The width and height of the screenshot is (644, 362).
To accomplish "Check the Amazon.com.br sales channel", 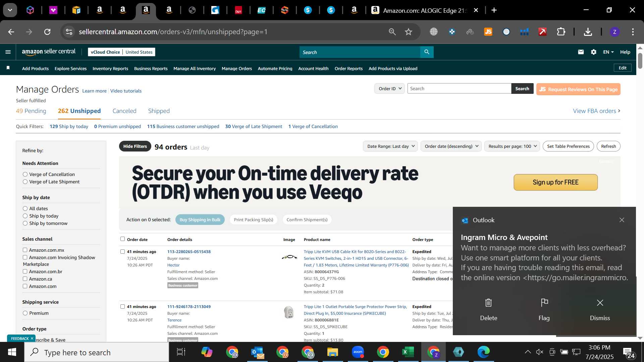I will pyautogui.click(x=25, y=271).
